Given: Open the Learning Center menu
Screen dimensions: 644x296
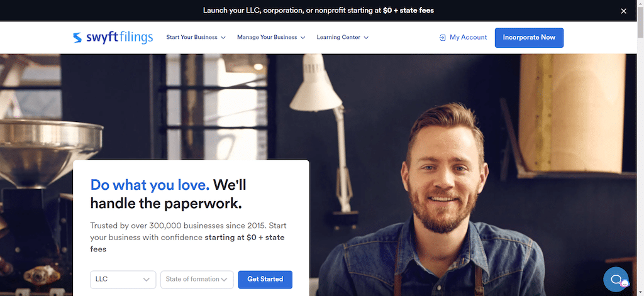Looking at the screenshot, I should (343, 37).
